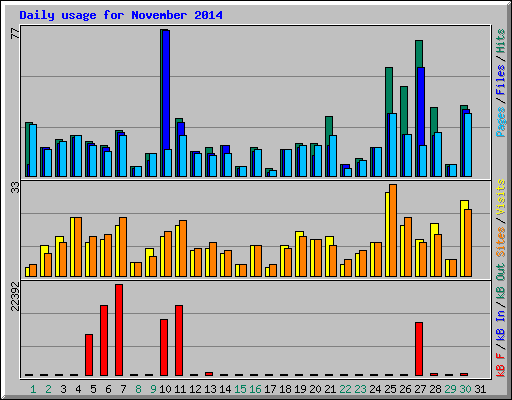The image size is (512, 400).
Task: Click the 'kB F' legend label
Action: click(x=501, y=365)
